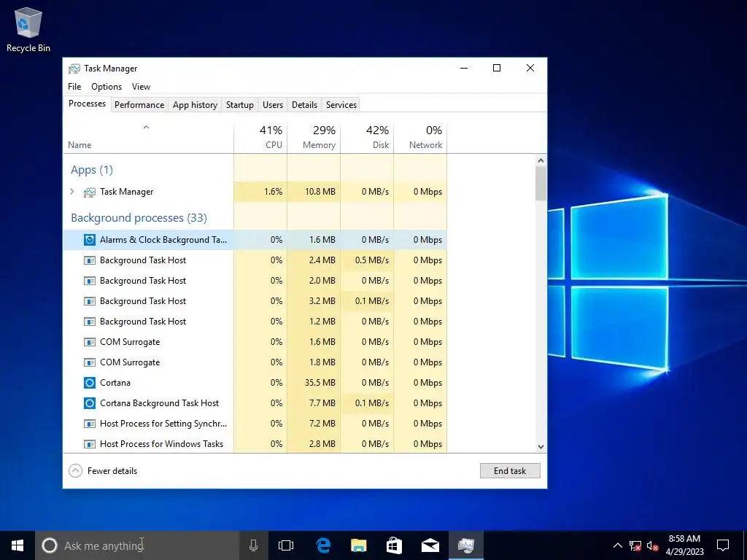Sort by the CPU column header

click(260, 138)
